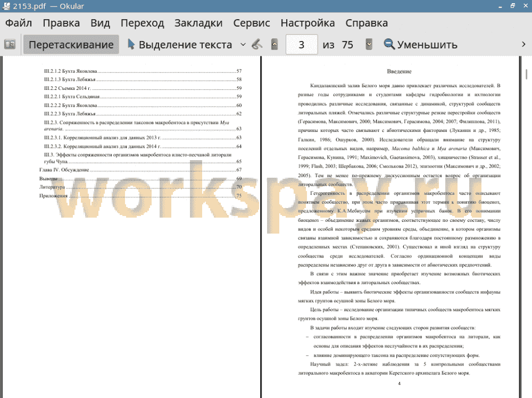532x398 pixels.
Task: Open the Вид menu
Action: pos(100,23)
